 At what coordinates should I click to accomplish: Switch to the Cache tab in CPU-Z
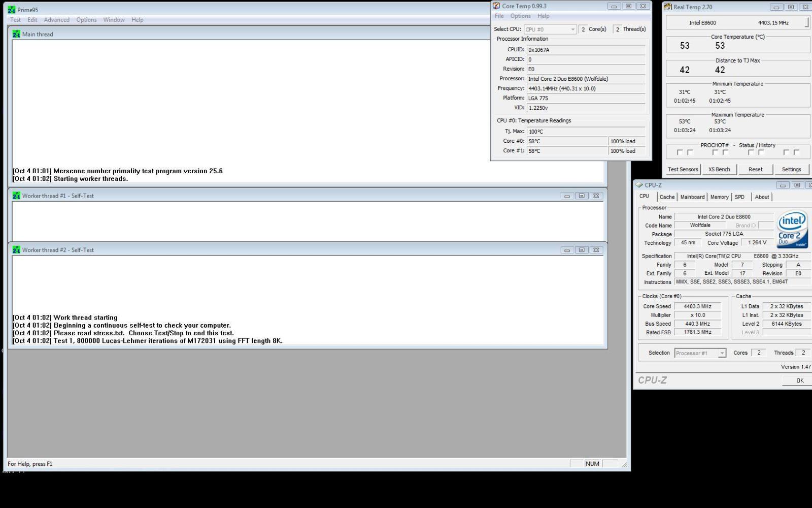tap(667, 197)
